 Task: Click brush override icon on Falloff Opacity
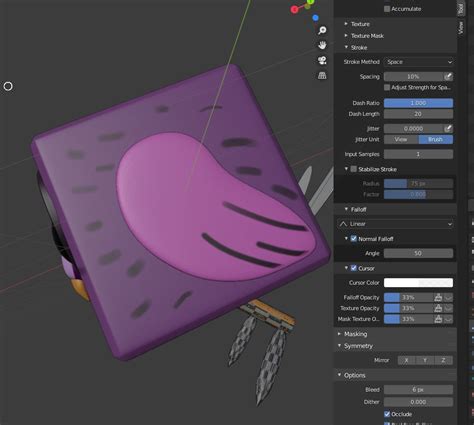438,297
